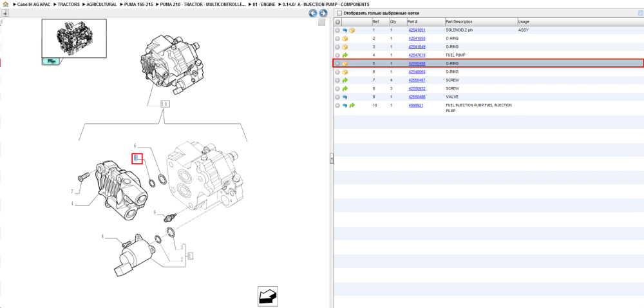
Task: Click 'SOLENOID,2 pin' description text
Action: coord(460,30)
